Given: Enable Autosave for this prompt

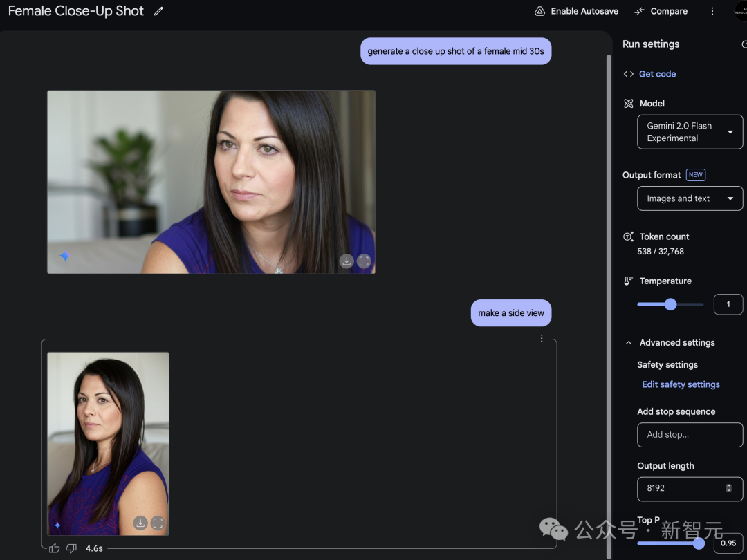Looking at the screenshot, I should tap(576, 11).
